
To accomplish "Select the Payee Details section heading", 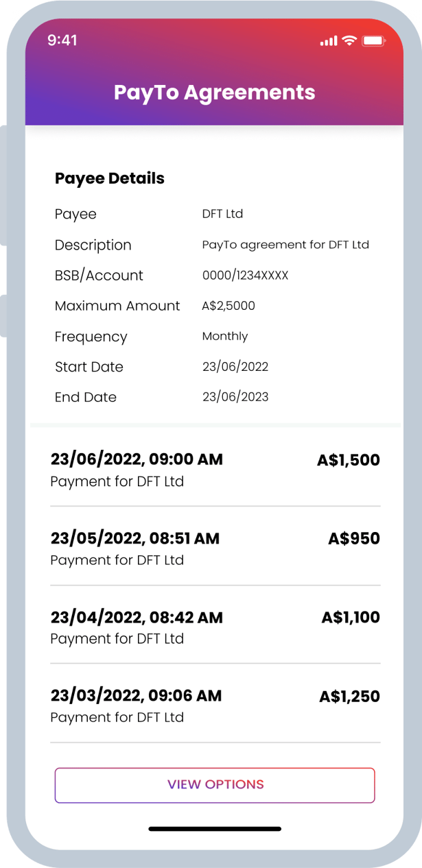I will [110, 178].
